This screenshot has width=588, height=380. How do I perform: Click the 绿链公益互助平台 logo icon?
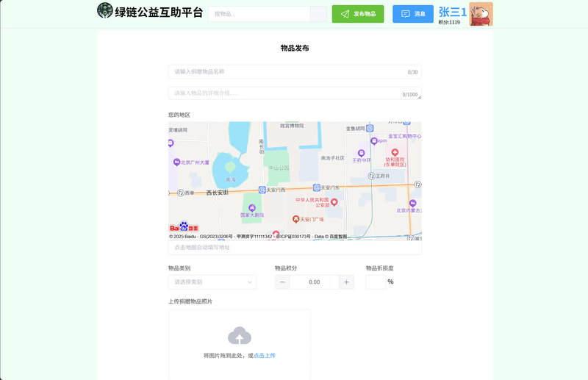coord(104,10)
